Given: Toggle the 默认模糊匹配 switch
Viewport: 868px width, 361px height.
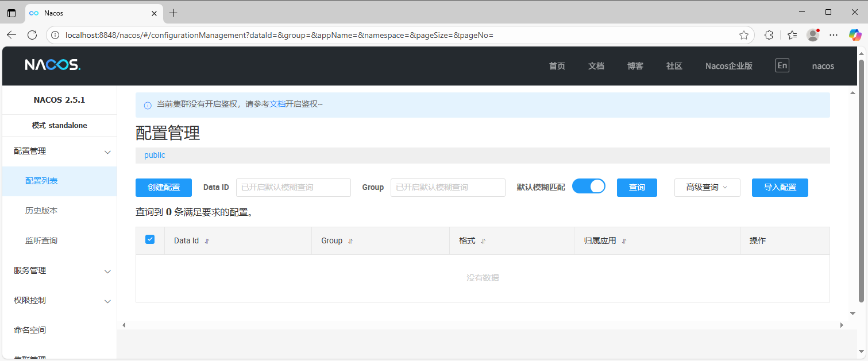Looking at the screenshot, I should click(589, 187).
